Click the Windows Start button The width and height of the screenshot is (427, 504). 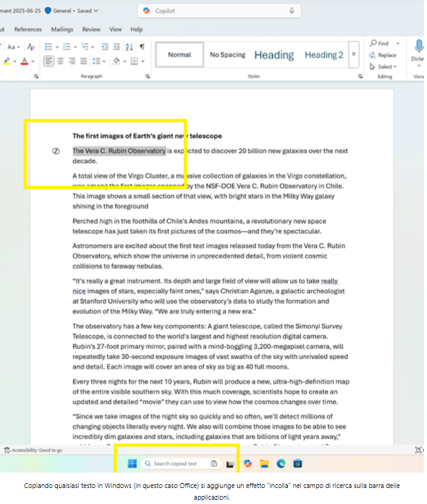131,463
